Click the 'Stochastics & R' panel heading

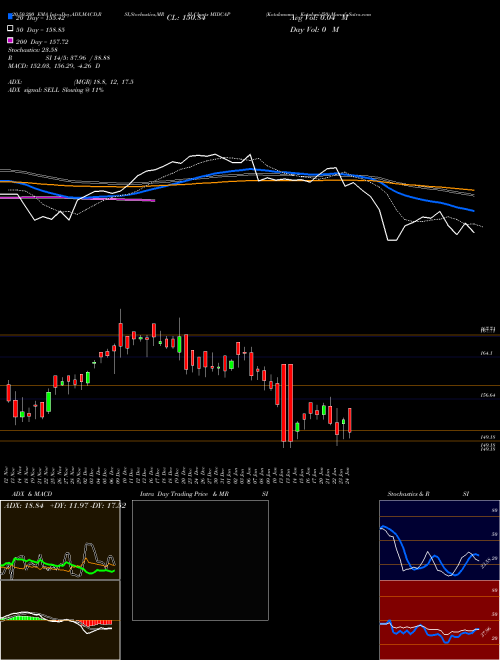409,494
